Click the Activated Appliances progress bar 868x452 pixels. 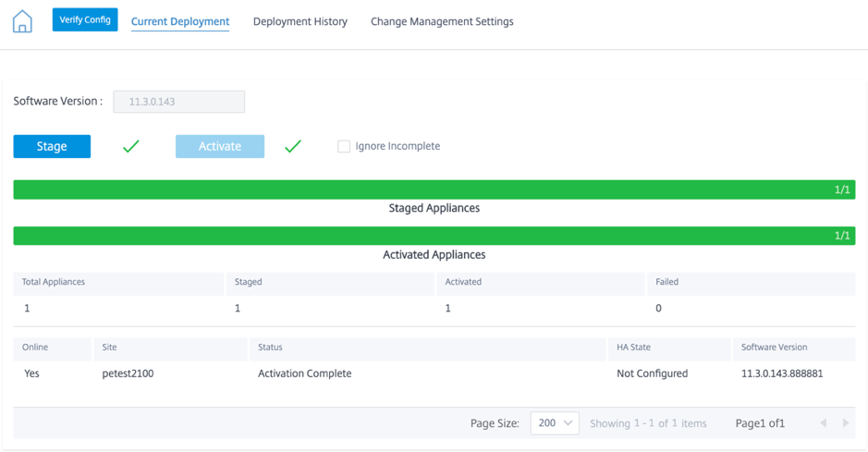pyautogui.click(x=434, y=236)
